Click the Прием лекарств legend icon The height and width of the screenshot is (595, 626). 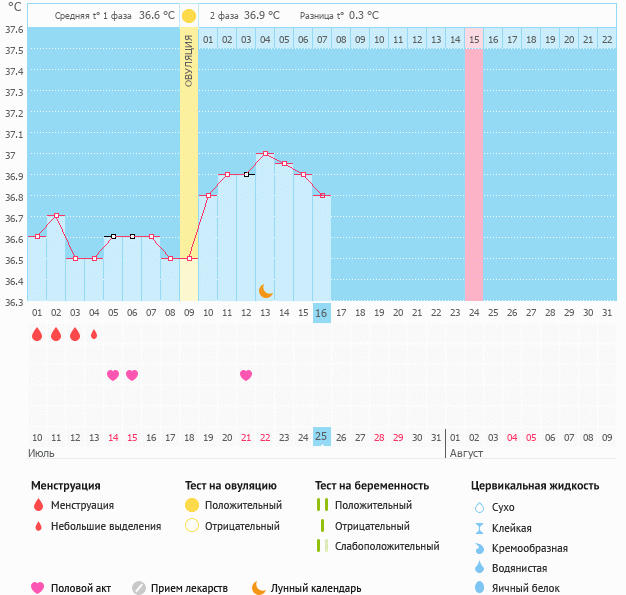[x=139, y=588]
